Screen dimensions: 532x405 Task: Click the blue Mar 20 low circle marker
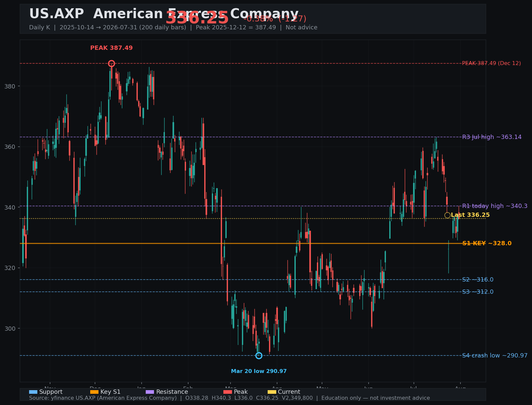[259, 355]
